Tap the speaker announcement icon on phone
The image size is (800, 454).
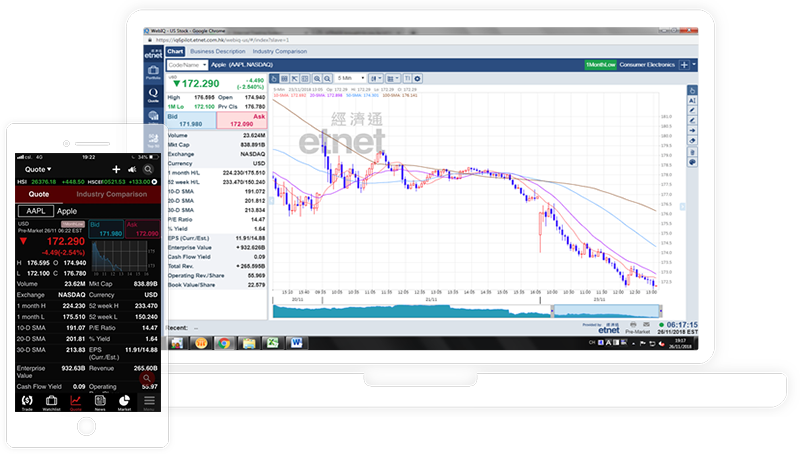click(132, 169)
